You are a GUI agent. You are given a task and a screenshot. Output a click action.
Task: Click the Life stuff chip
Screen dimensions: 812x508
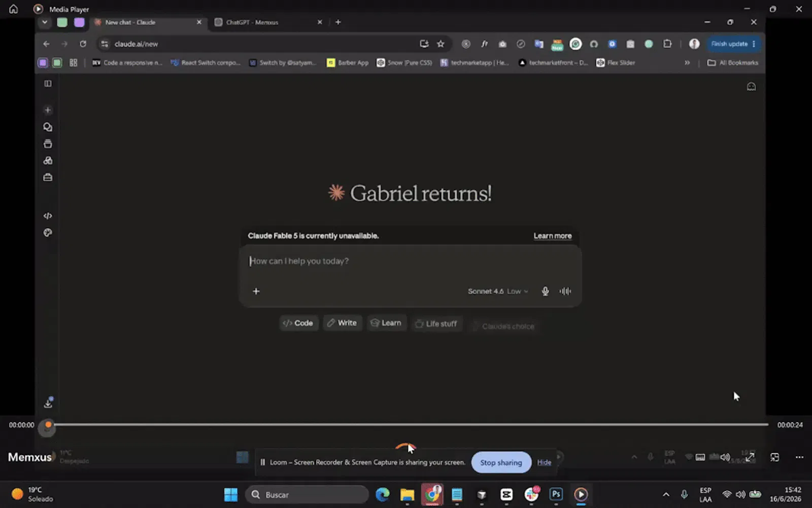click(436, 324)
